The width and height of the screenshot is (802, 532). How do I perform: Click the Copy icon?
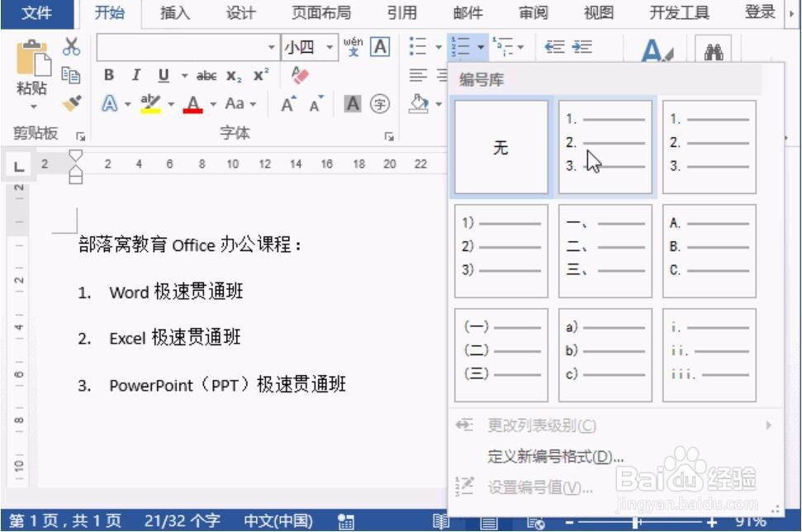coord(70,75)
